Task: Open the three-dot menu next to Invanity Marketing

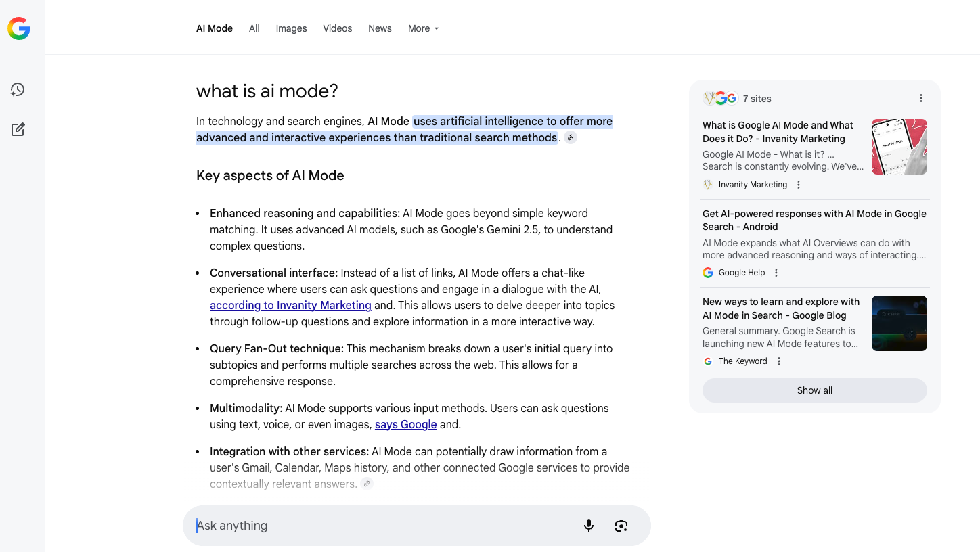Action: (x=799, y=185)
